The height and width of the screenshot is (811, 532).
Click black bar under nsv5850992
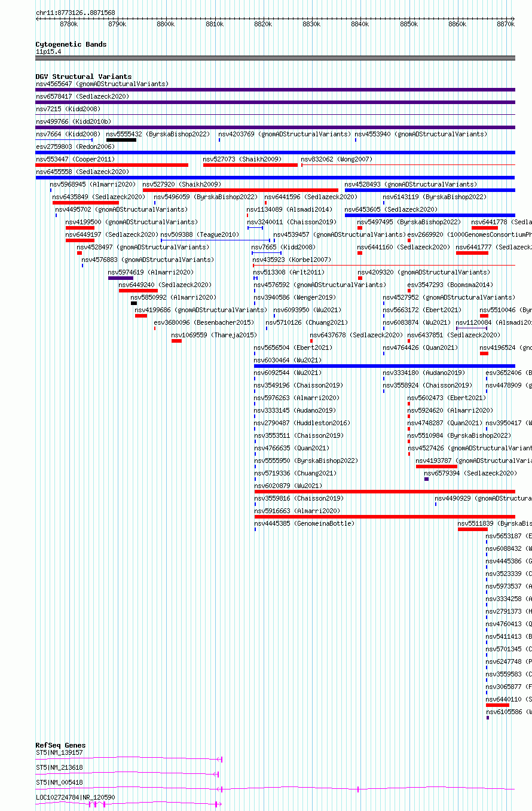134,303
